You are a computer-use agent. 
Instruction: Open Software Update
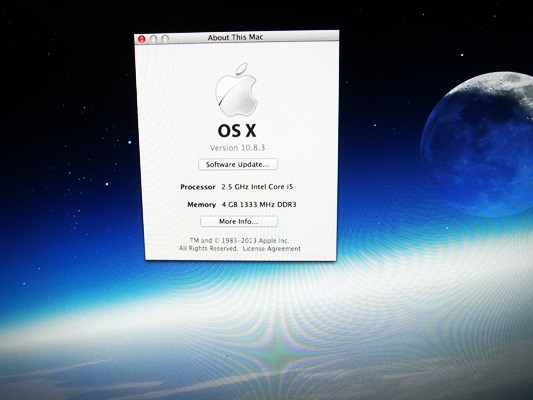238,164
